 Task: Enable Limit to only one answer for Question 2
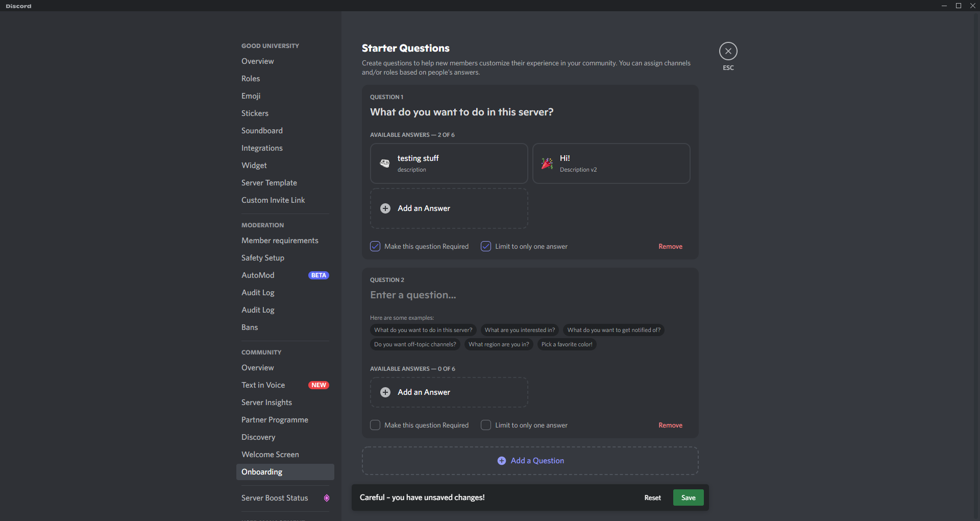point(485,424)
